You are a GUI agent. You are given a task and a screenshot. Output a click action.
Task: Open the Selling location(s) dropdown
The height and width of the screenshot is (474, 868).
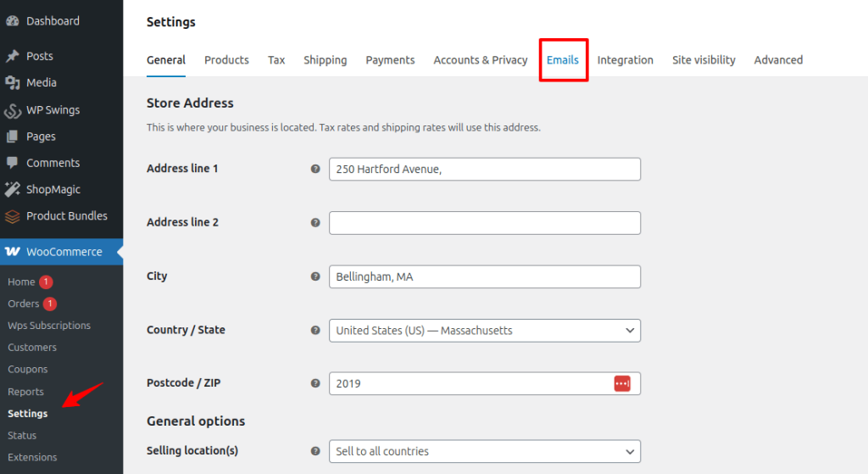tap(484, 451)
